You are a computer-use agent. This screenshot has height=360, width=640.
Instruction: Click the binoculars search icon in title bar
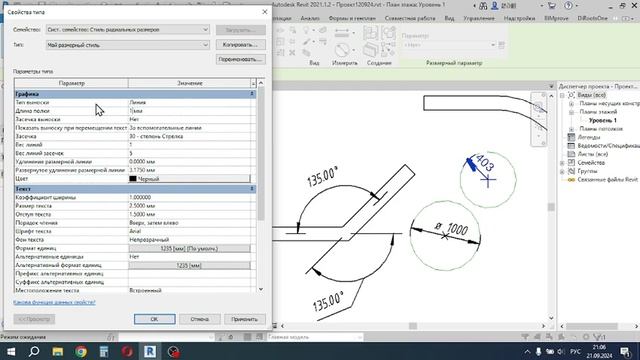click(483, 6)
